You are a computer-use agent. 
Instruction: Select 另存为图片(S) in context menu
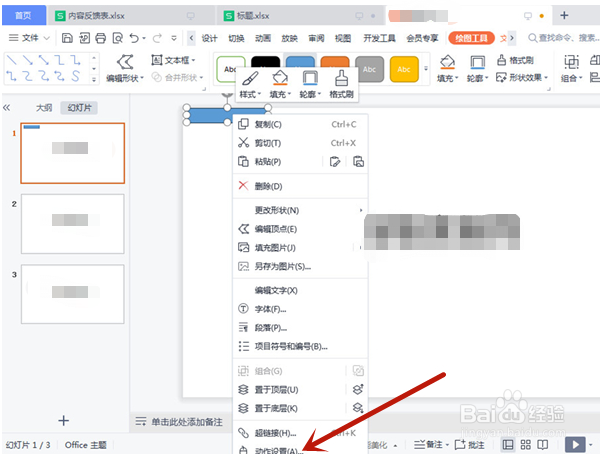click(300, 266)
